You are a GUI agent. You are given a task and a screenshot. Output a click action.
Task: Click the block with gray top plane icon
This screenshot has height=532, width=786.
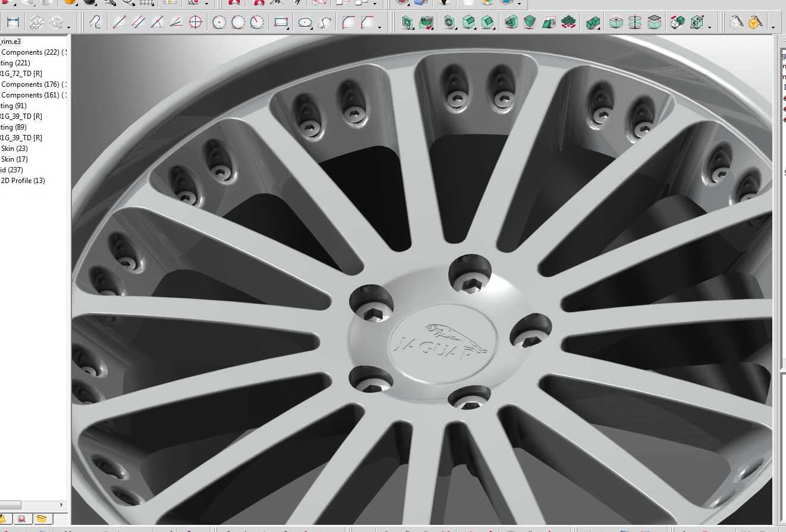pyautogui.click(x=654, y=23)
